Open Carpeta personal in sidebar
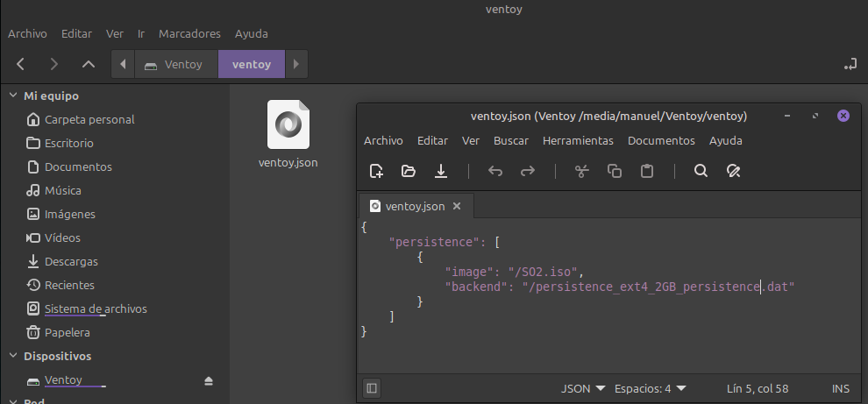This screenshot has height=404, width=868. pos(89,119)
